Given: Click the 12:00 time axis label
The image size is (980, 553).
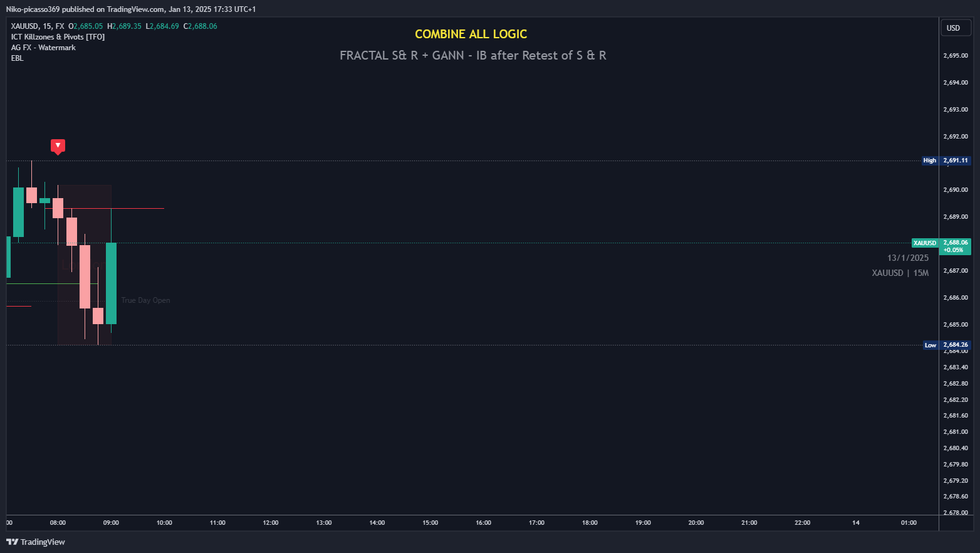Looking at the screenshot, I should [271, 523].
